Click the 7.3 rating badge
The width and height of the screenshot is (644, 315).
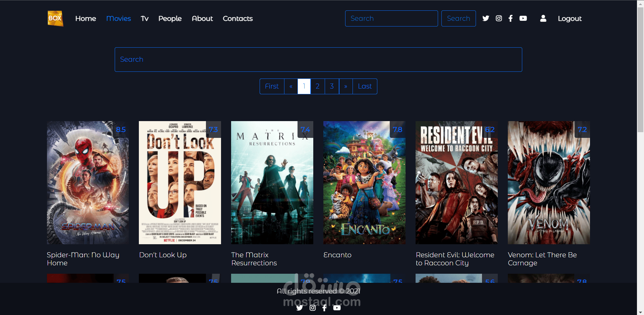(x=213, y=129)
